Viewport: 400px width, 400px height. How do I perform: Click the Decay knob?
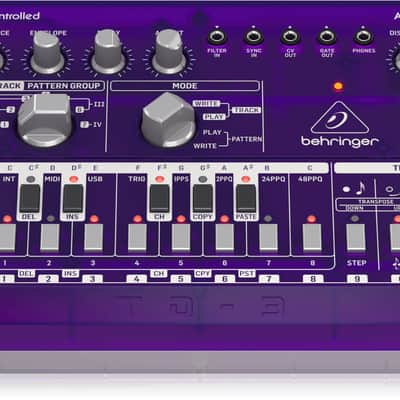click(x=108, y=52)
